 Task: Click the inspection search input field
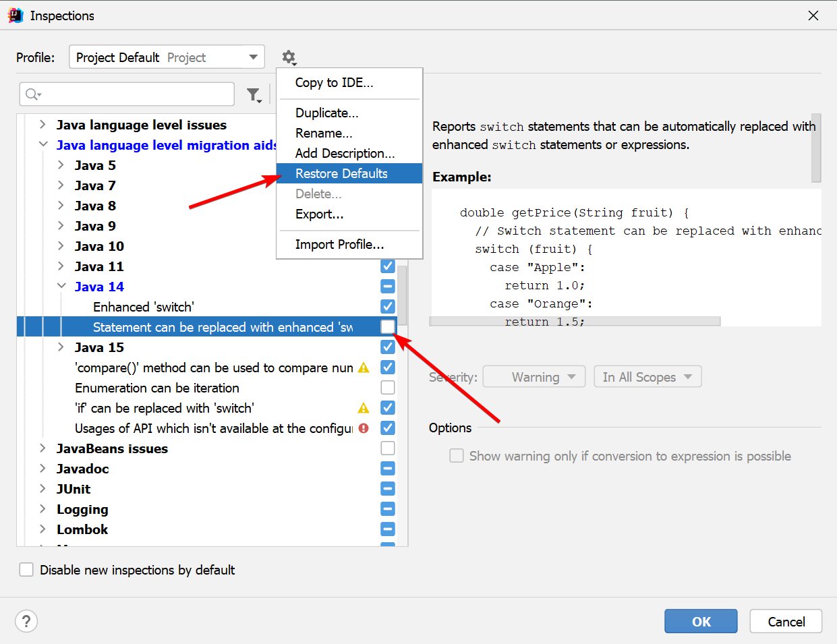tap(127, 94)
